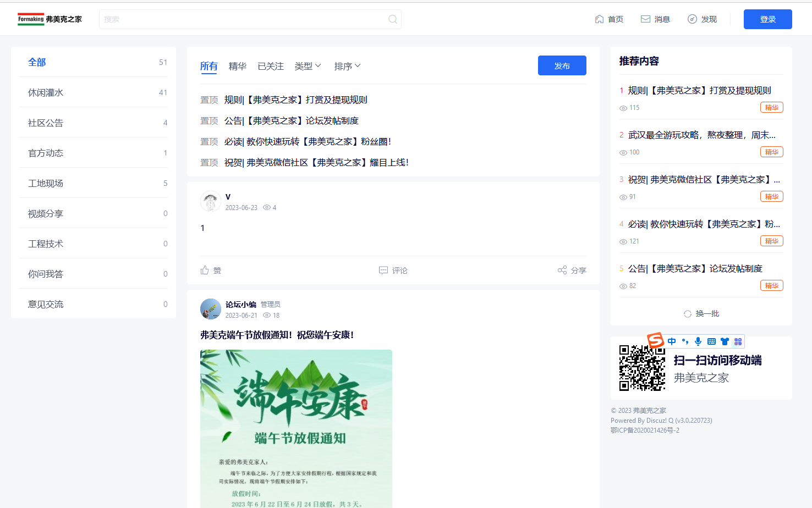Click 换一批 to refresh recommended content

coord(701,313)
